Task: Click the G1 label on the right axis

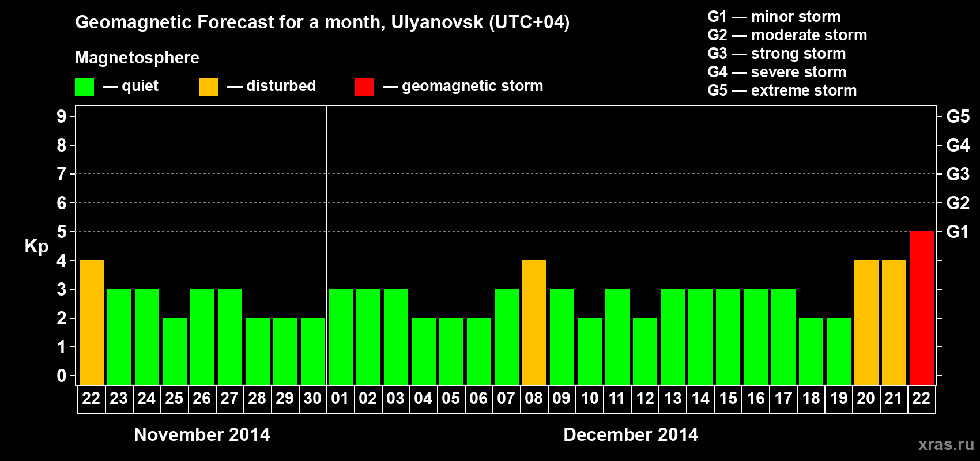Action: click(x=958, y=232)
